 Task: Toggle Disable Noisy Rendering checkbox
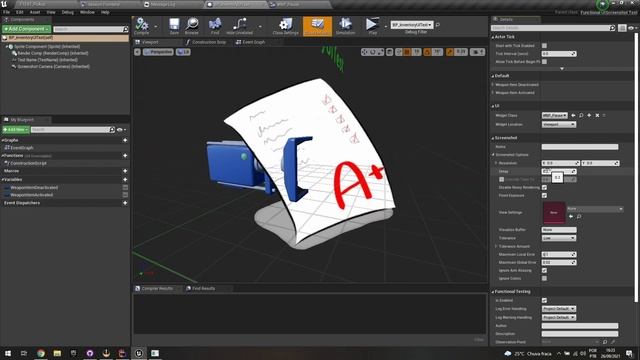point(544,187)
